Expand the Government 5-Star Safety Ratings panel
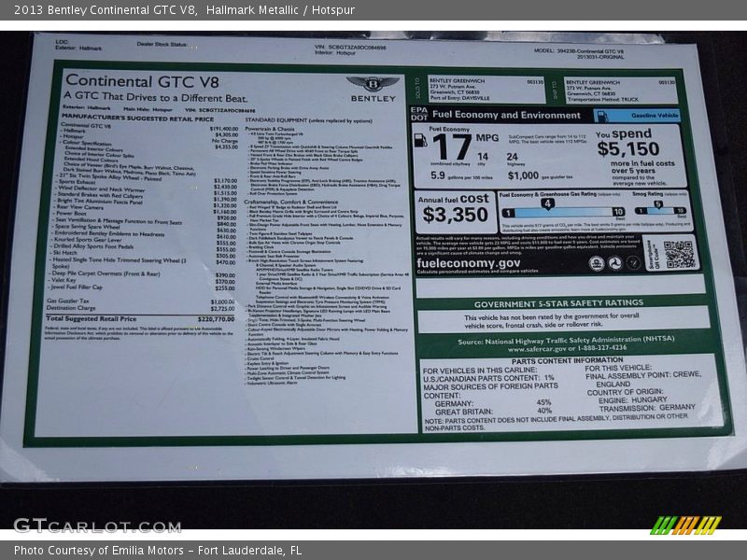Viewport: 747px width, 560px height. [558, 303]
